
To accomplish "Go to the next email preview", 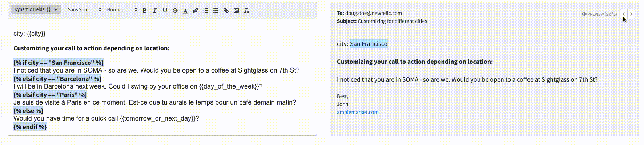I will (x=631, y=14).
